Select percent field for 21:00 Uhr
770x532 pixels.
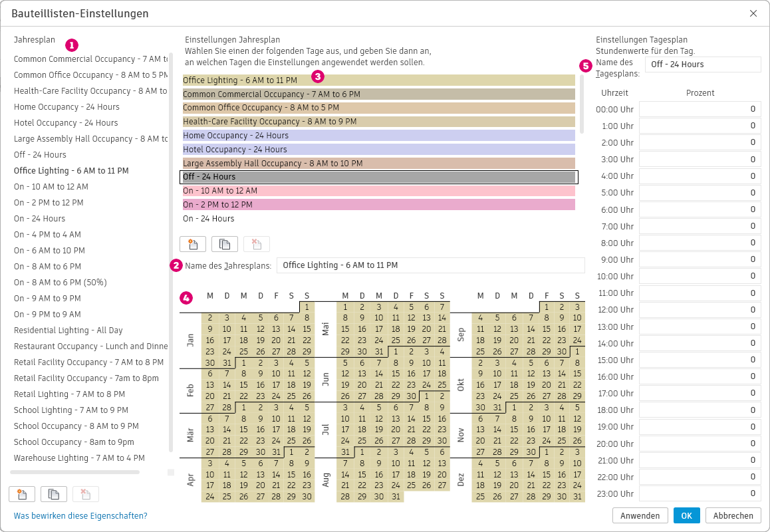tap(700, 460)
